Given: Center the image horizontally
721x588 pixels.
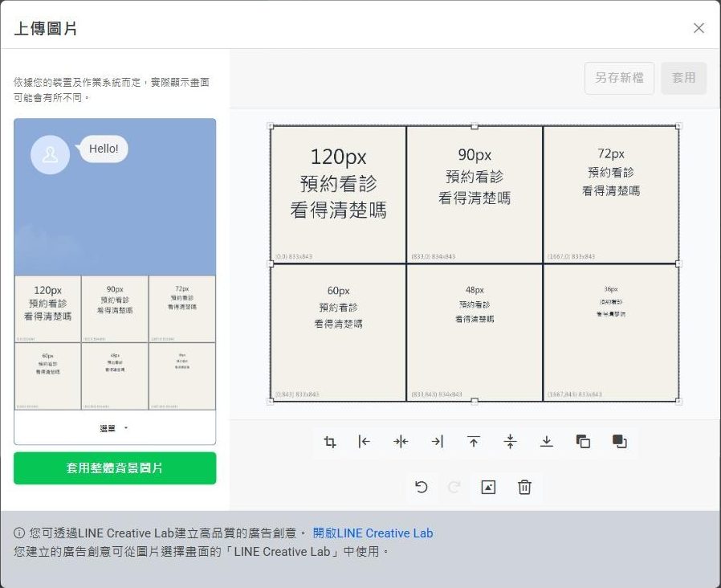Looking at the screenshot, I should (401, 442).
